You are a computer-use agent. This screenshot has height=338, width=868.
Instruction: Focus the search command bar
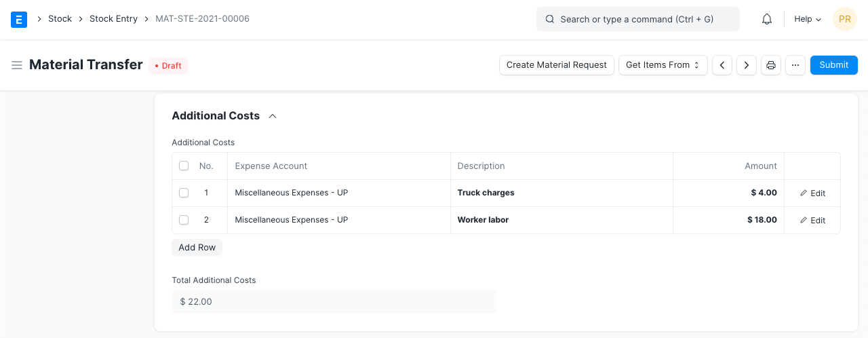[637, 19]
